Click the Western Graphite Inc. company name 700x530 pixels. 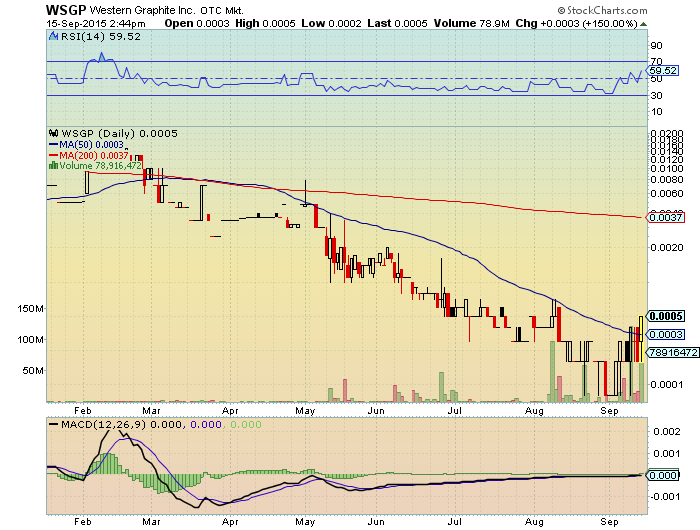pos(143,10)
